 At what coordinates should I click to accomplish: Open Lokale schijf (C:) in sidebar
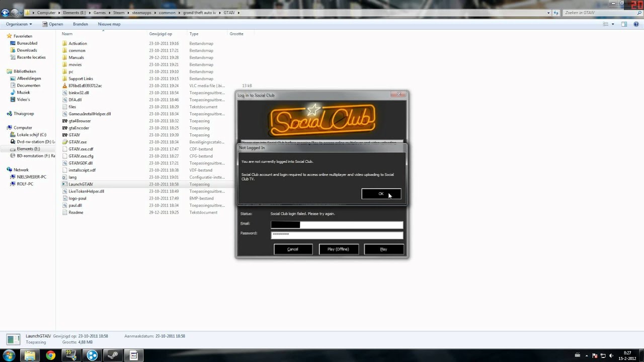click(31, 135)
